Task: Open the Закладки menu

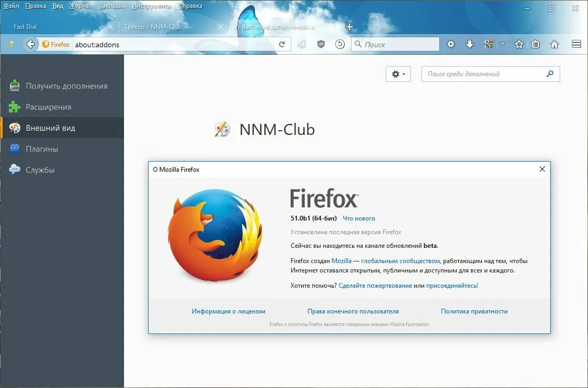Action: click(112, 6)
